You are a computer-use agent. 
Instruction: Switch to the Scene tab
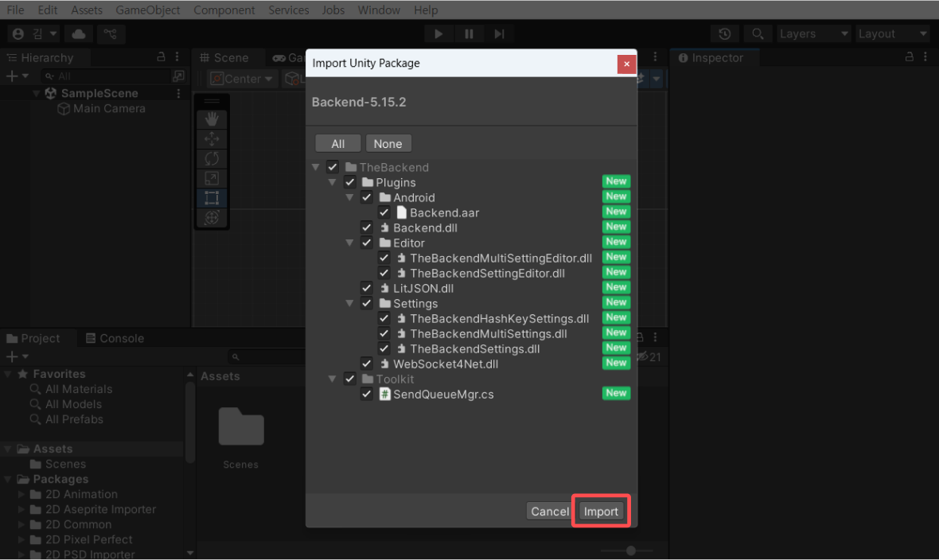pyautogui.click(x=225, y=57)
